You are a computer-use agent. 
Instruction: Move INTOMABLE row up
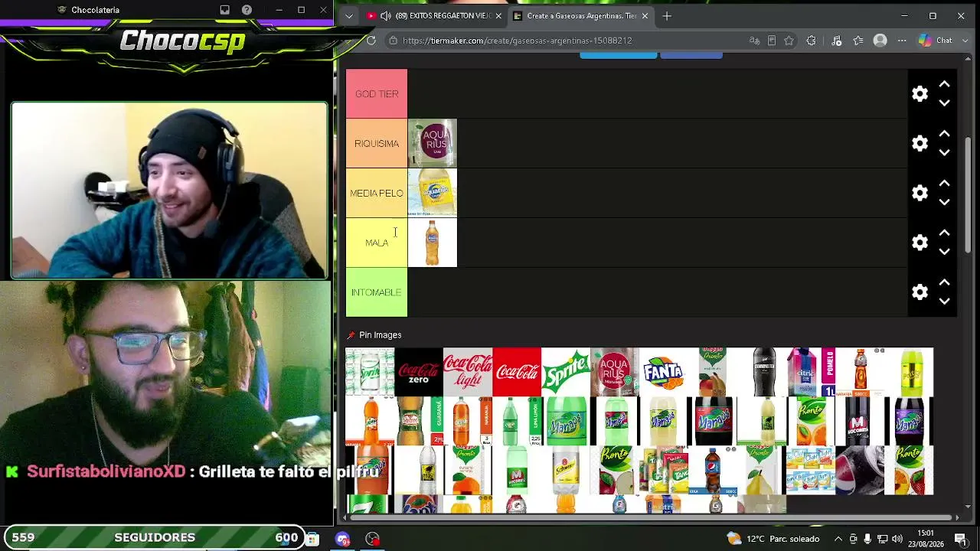[x=944, y=283]
